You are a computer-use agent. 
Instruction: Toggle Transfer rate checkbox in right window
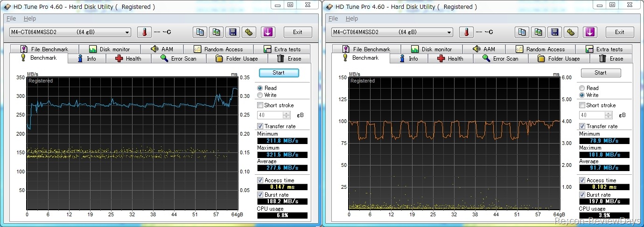[x=582, y=126]
